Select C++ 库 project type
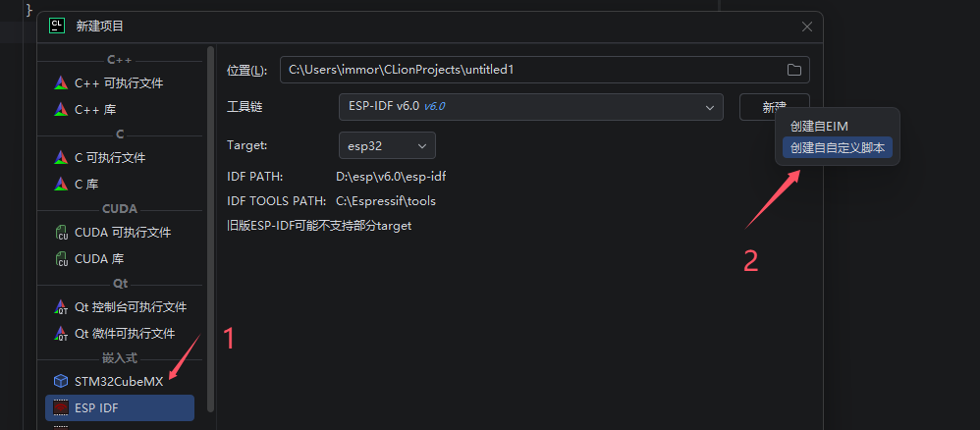This screenshot has height=430, width=980. pyautogui.click(x=120, y=109)
